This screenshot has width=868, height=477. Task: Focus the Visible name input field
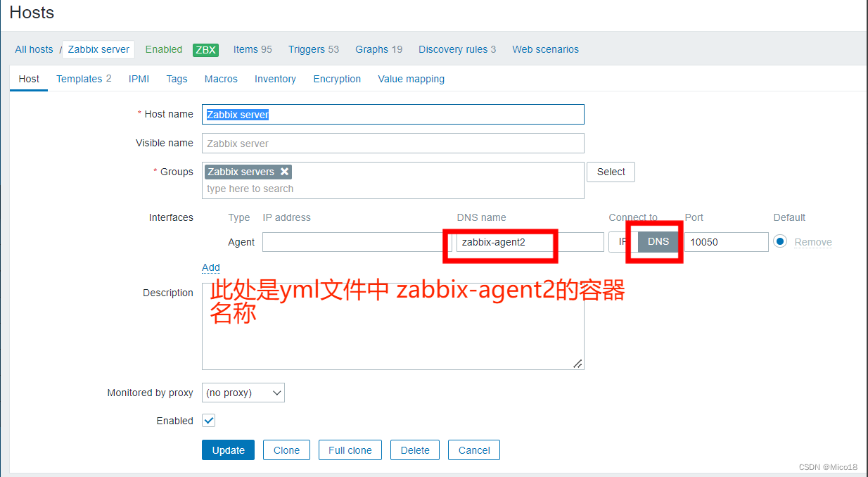(393, 144)
